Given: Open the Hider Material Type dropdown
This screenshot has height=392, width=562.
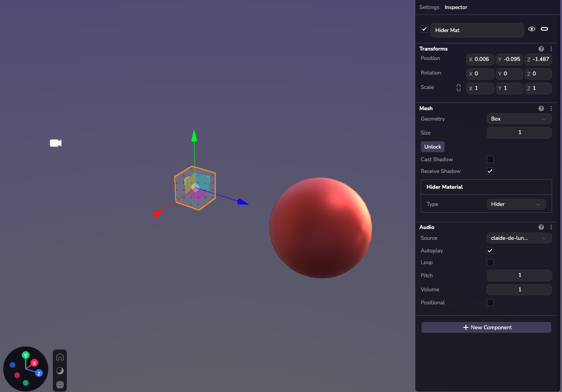Looking at the screenshot, I should click(x=516, y=204).
